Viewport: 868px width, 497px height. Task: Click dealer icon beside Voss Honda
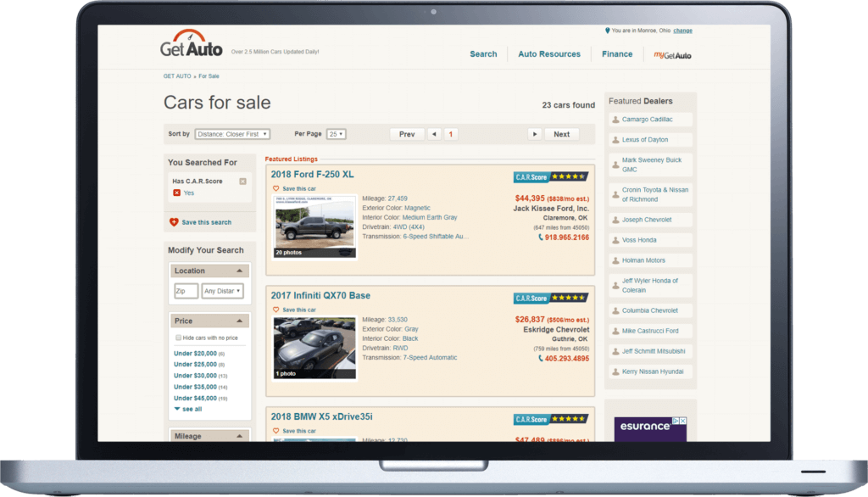pyautogui.click(x=615, y=241)
